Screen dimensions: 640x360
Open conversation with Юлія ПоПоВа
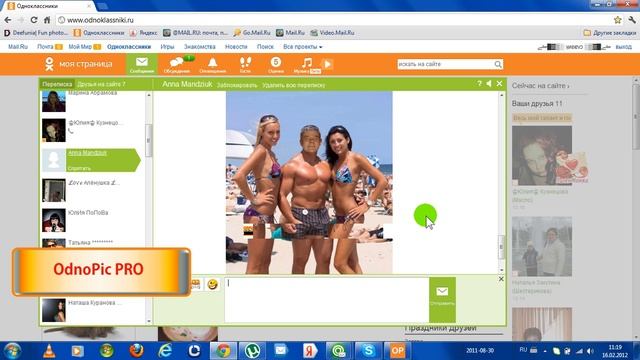92,220
